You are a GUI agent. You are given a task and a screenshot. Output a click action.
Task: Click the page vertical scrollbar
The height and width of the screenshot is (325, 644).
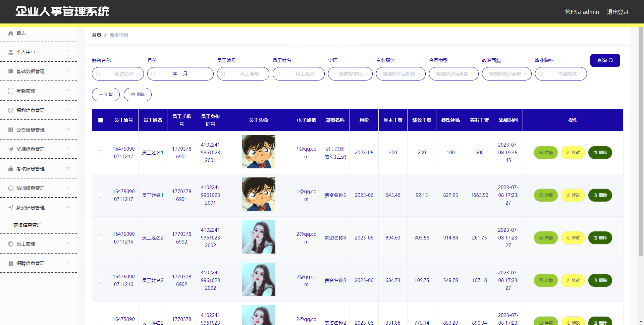click(641, 141)
